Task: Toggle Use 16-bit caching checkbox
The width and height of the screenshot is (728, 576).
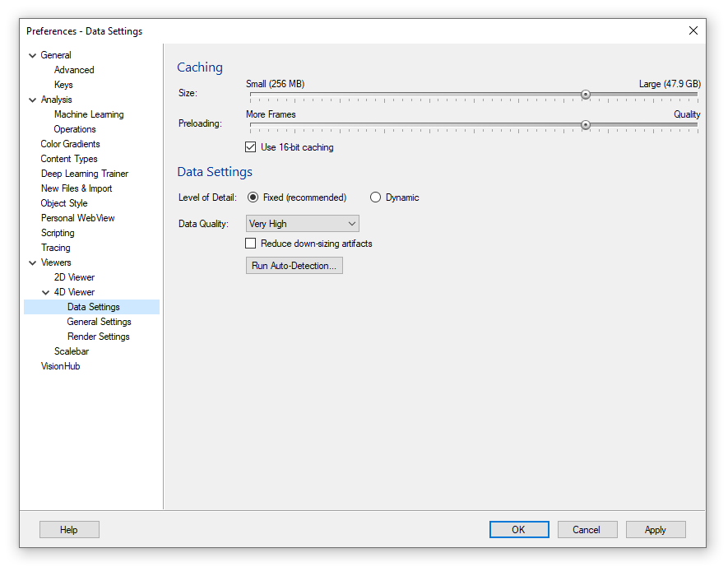Action: (251, 147)
